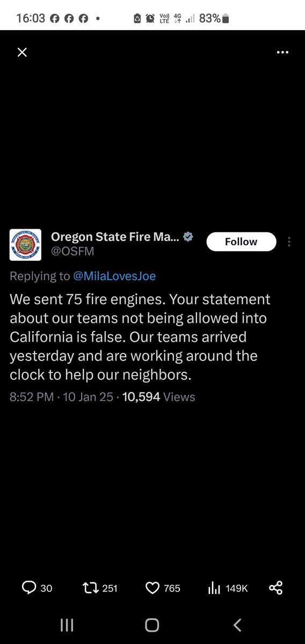Close the tweet image viewer with X
The width and height of the screenshot is (305, 644).
click(22, 52)
